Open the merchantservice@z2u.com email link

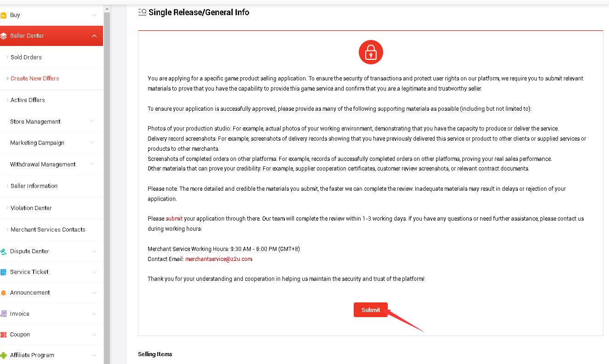pos(218,259)
